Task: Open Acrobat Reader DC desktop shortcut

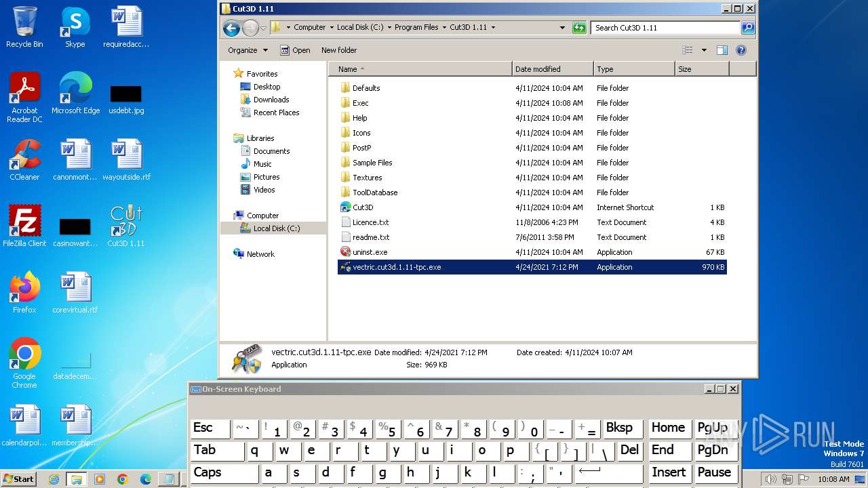Action: coord(24,98)
